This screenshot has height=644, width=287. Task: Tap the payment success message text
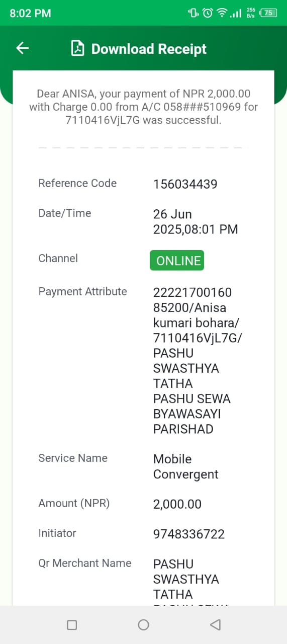(x=143, y=107)
